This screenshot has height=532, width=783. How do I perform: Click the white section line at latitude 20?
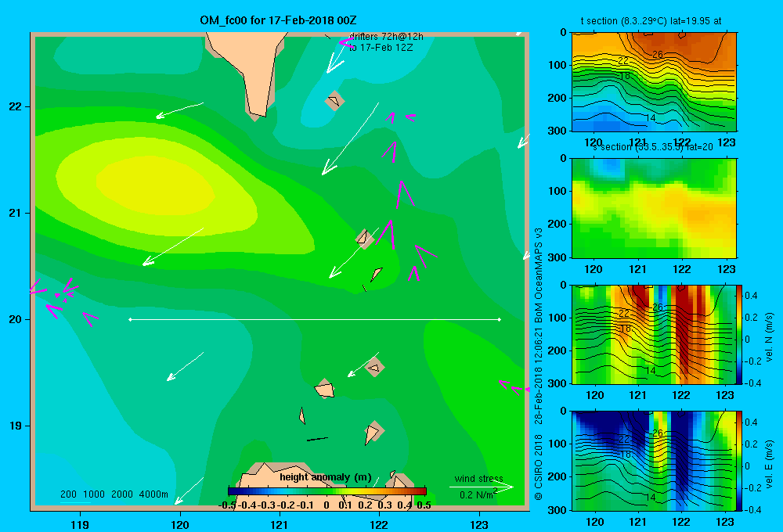click(315, 319)
